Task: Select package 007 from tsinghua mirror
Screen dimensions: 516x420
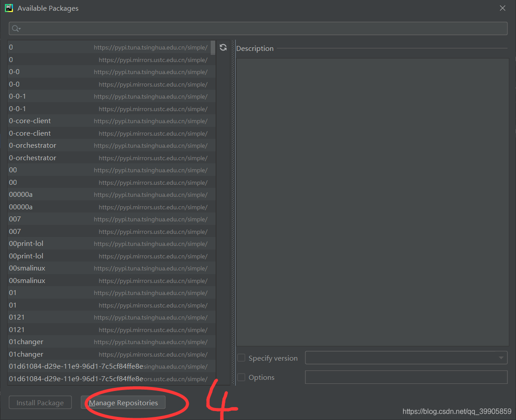Action: [x=112, y=219]
